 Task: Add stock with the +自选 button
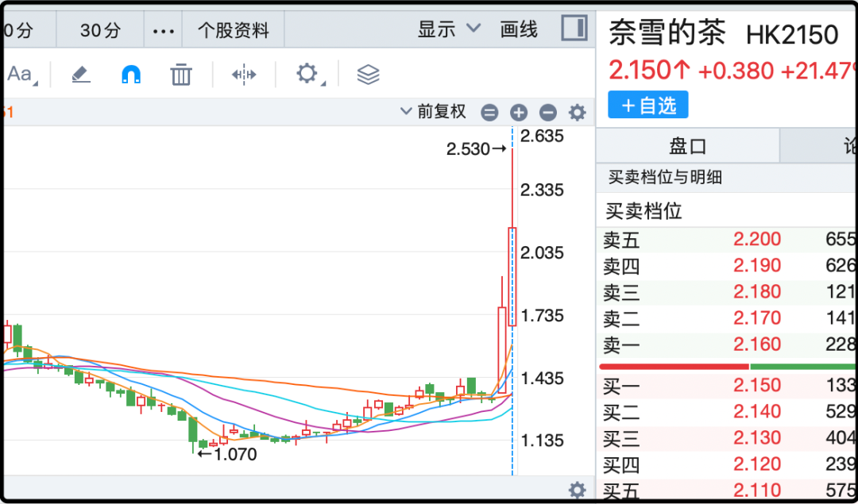click(648, 105)
